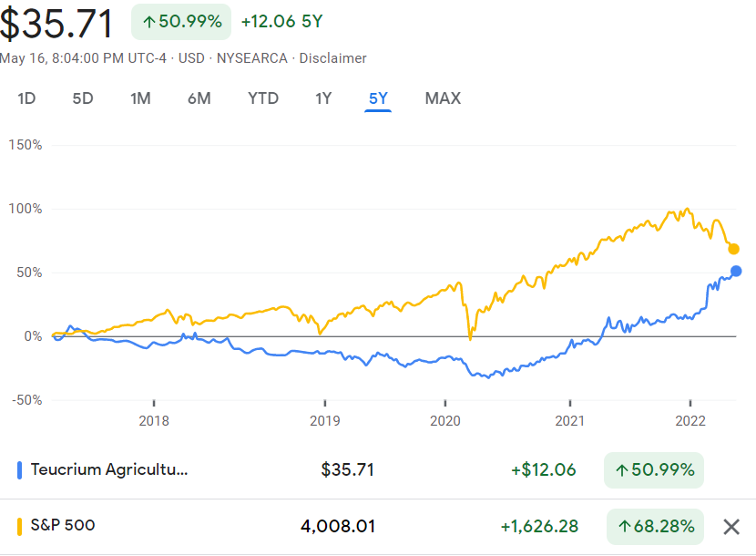Viewport: 756px width, 556px height.
Task: Click the 50.99% badge in the Teucrium row
Action: pyautogui.click(x=653, y=470)
